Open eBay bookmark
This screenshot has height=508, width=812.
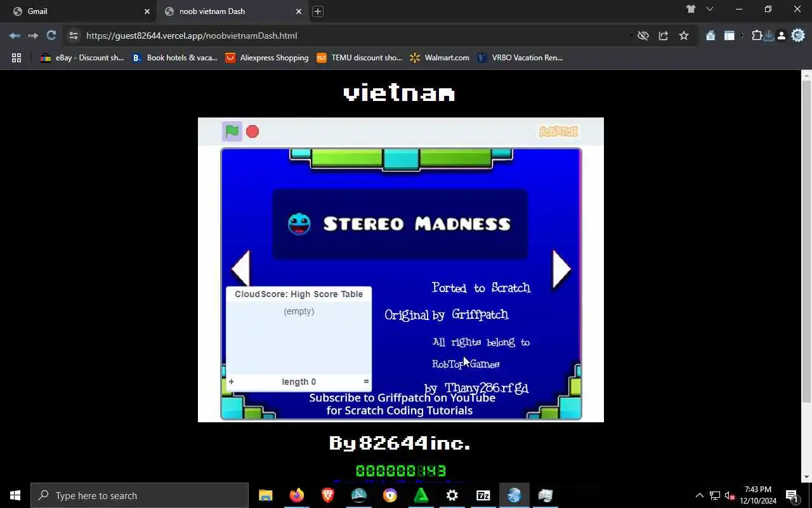pyautogui.click(x=82, y=58)
